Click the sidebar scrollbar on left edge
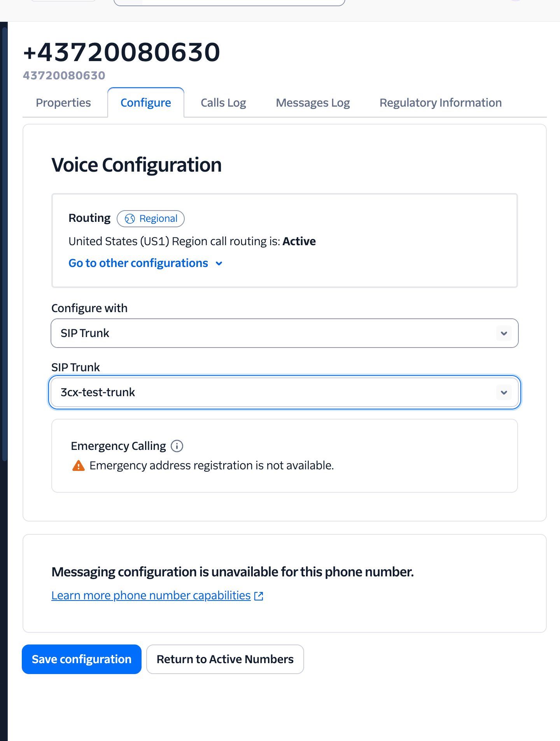The width and height of the screenshot is (560, 741). pos(4,241)
